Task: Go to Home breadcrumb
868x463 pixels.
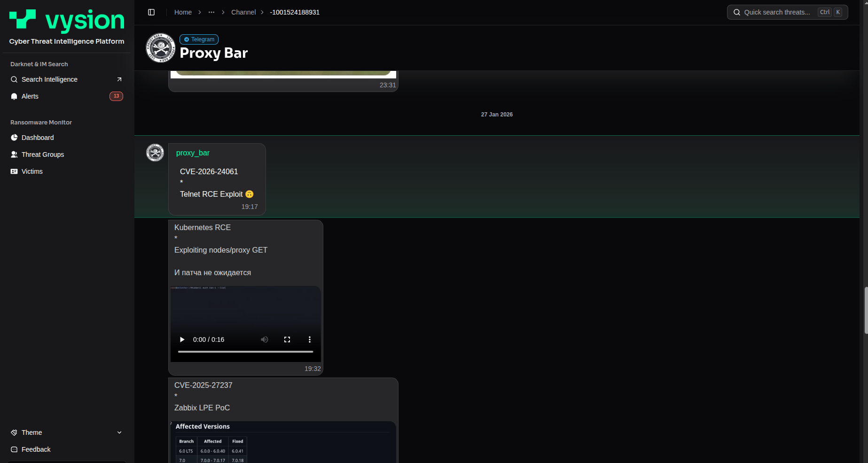Action: [183, 12]
